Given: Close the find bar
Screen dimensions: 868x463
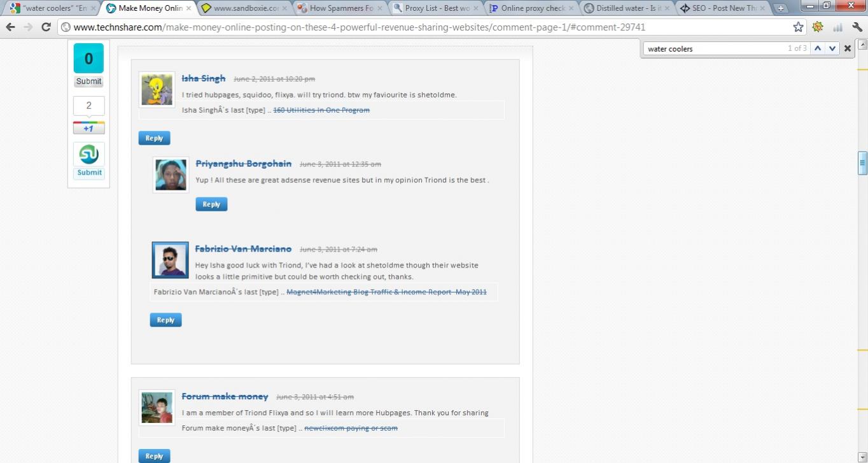Looking at the screenshot, I should pyautogui.click(x=848, y=48).
